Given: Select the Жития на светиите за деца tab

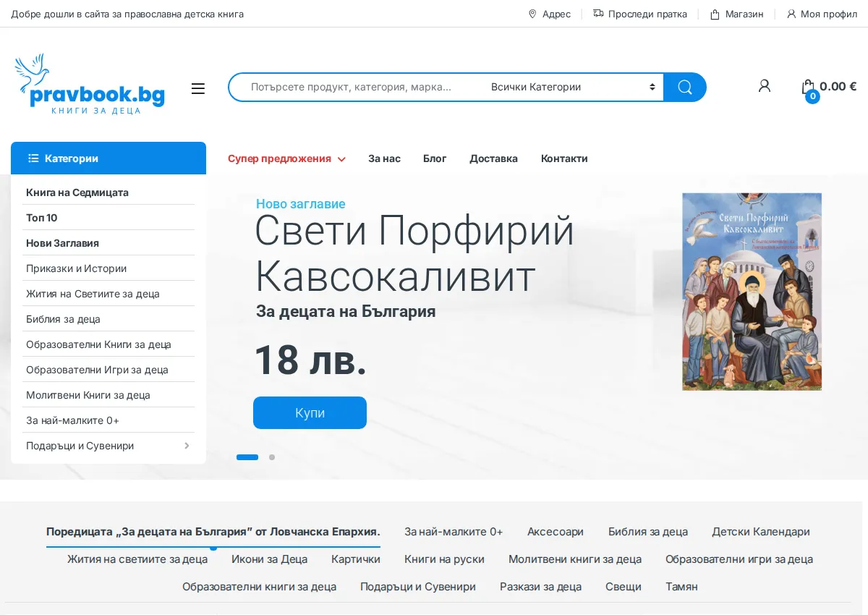Looking at the screenshot, I should pyautogui.click(x=137, y=559).
